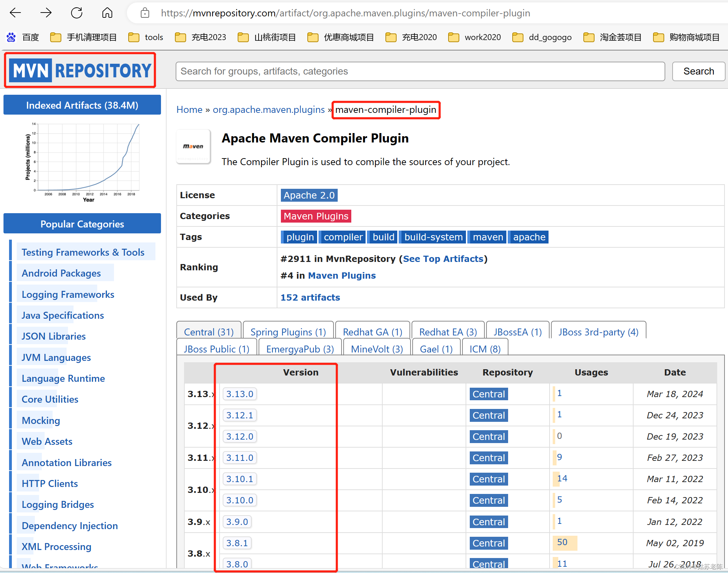Open the 152 artifacts link

(x=310, y=297)
